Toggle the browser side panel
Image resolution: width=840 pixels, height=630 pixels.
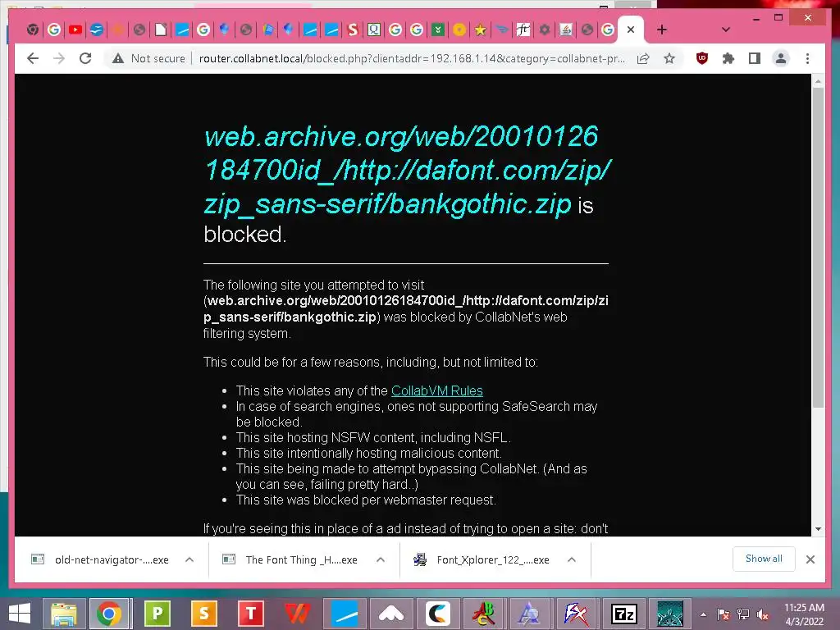(x=755, y=58)
